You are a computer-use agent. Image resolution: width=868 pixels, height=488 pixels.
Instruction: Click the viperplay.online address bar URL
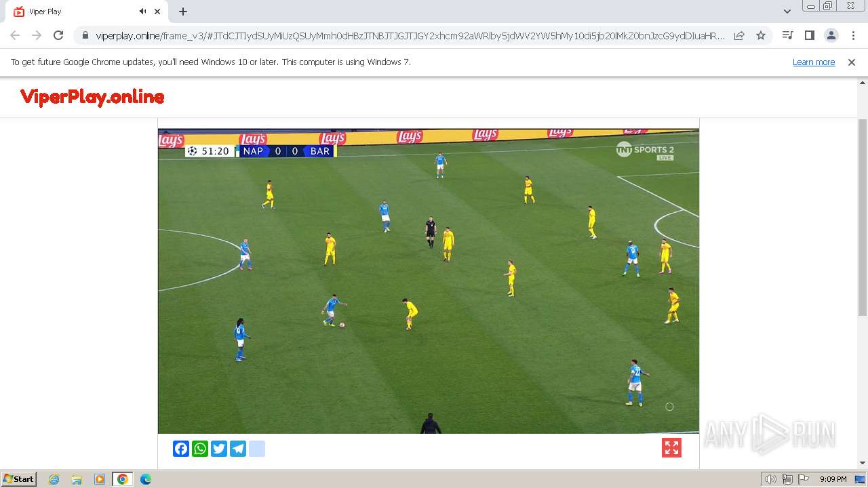pos(410,35)
